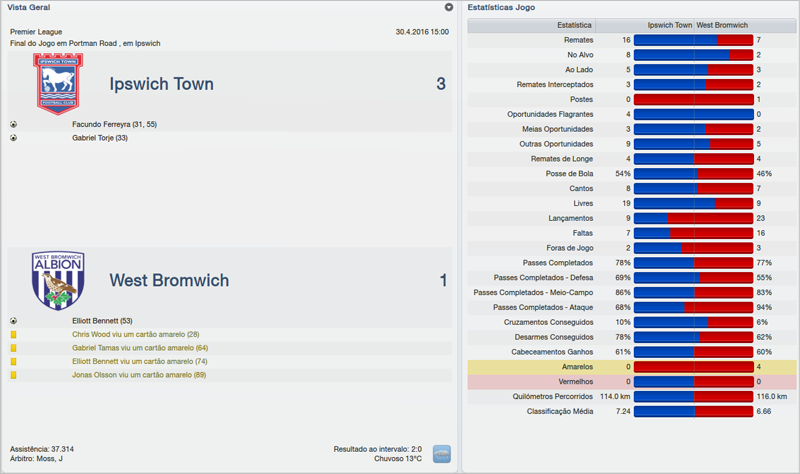The height and width of the screenshot is (474, 800).
Task: Select the Amarelos statistics row
Action: click(630, 368)
